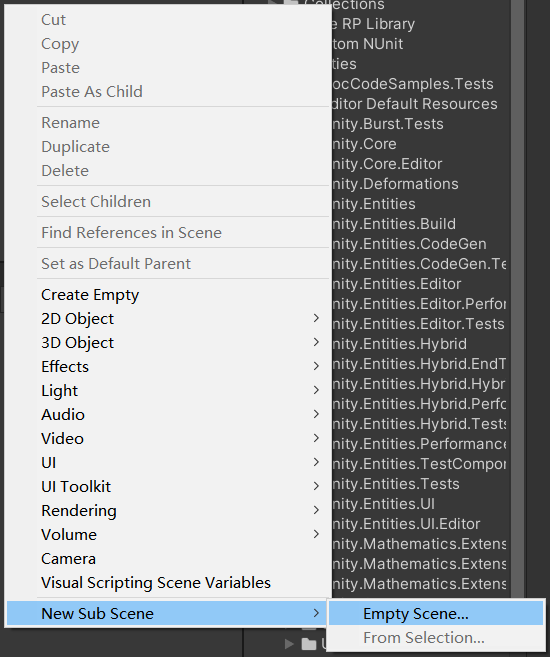
Task: Click the project list vertical scrollbar
Action: click(x=517, y=298)
